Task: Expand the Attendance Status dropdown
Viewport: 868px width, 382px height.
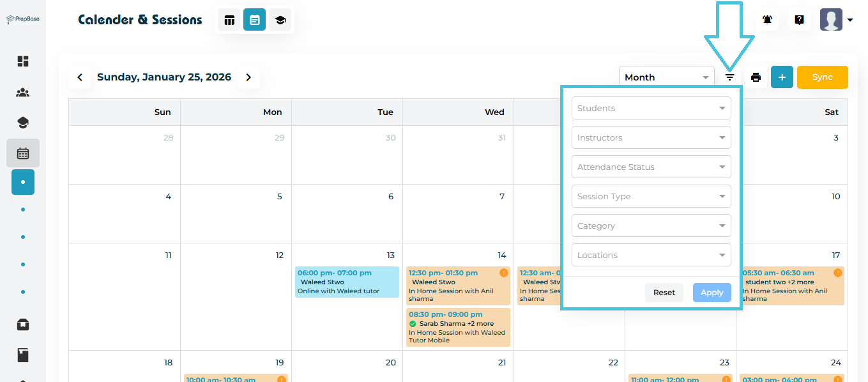Action: 651,167
